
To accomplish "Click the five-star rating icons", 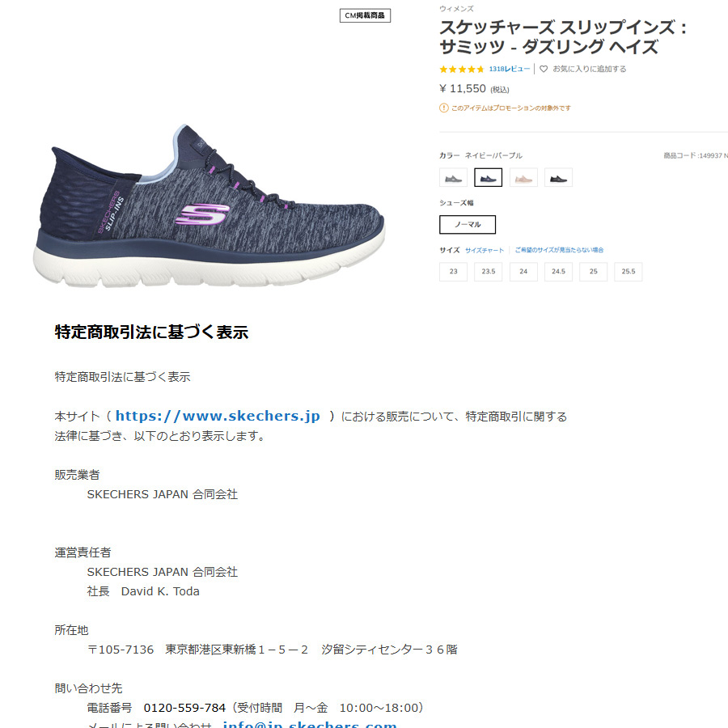I will pos(462,70).
